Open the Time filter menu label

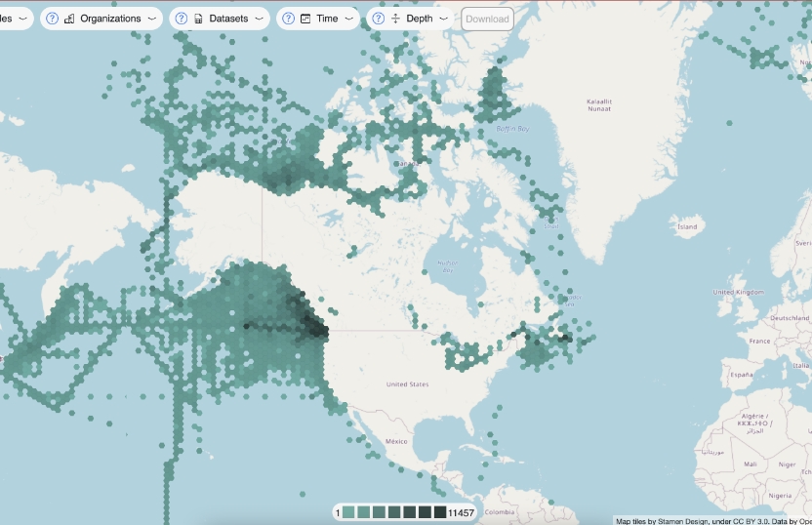tap(327, 19)
